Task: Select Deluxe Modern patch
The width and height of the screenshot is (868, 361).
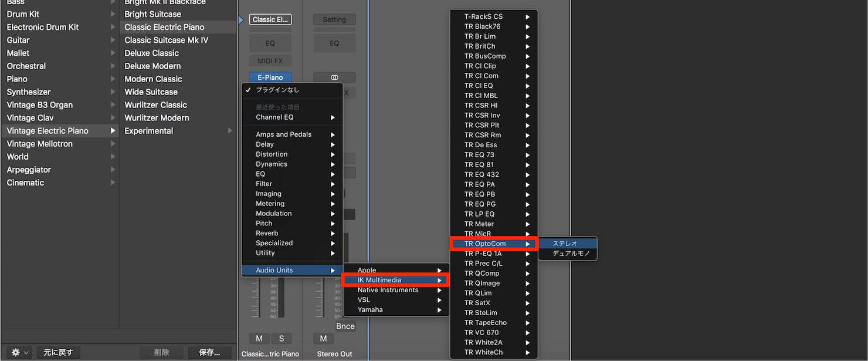Action: (x=178, y=66)
